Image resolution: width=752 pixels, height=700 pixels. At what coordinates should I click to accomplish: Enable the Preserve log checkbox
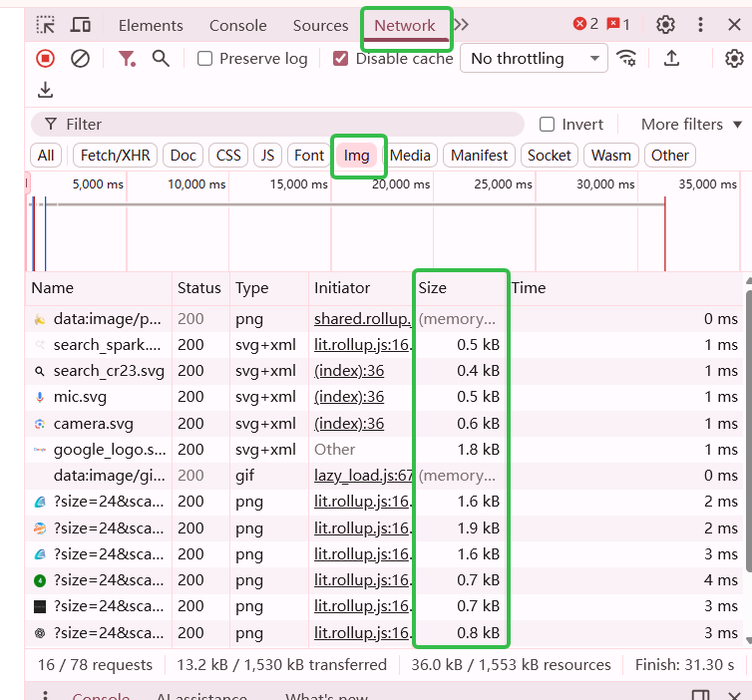pos(205,59)
